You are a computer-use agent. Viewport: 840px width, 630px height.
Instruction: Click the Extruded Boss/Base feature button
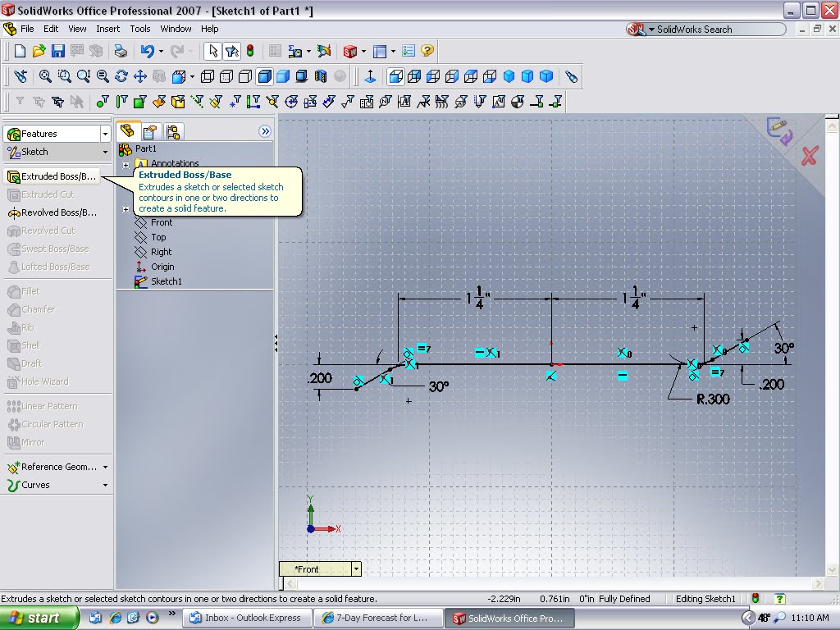tap(52, 176)
